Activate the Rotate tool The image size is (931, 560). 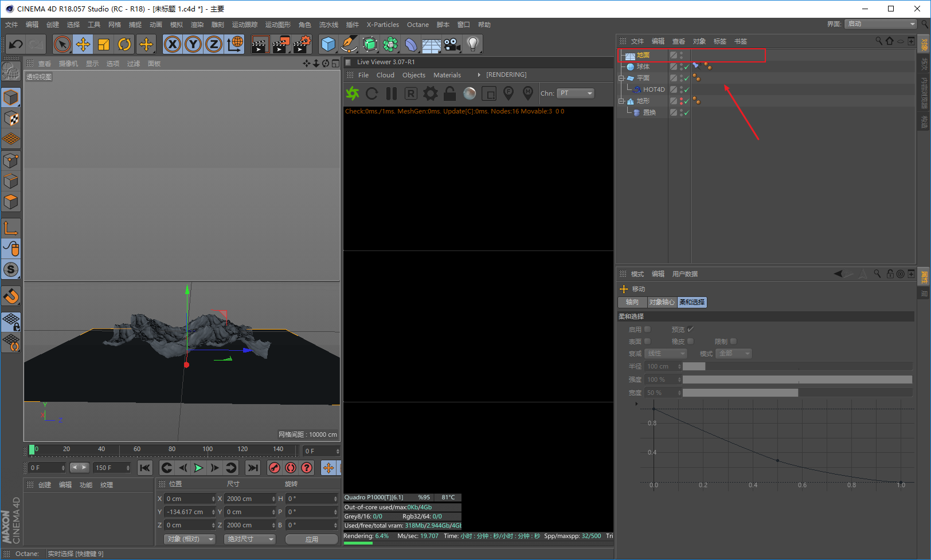click(124, 44)
